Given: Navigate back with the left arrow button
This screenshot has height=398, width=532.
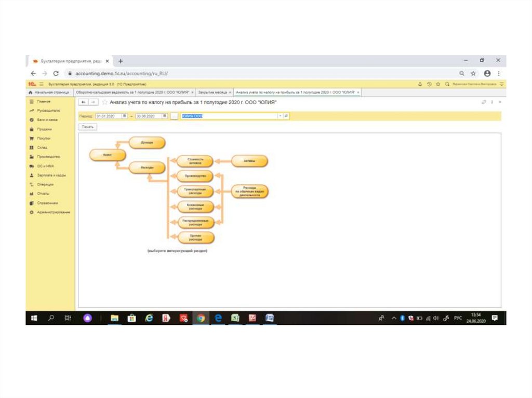Looking at the screenshot, I should click(x=84, y=103).
